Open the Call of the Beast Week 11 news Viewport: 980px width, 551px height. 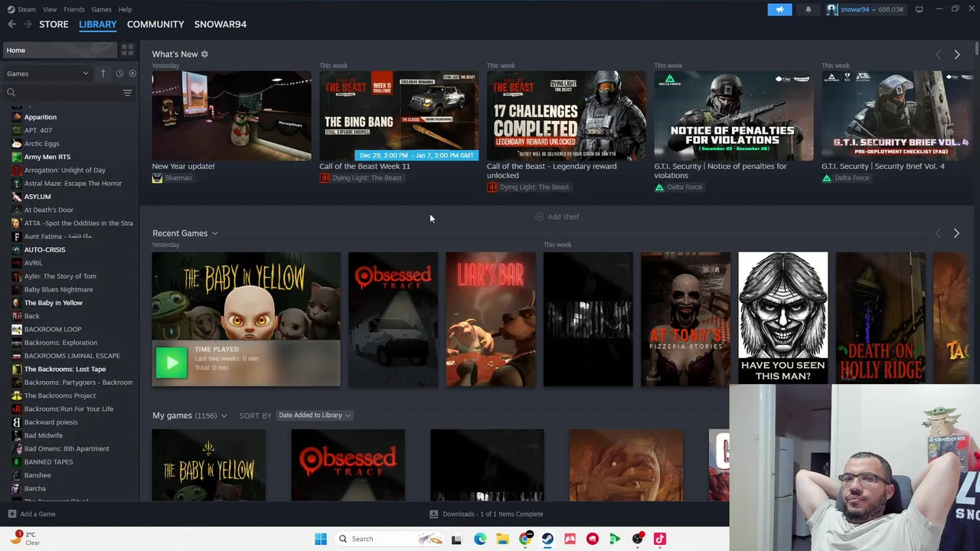399,116
